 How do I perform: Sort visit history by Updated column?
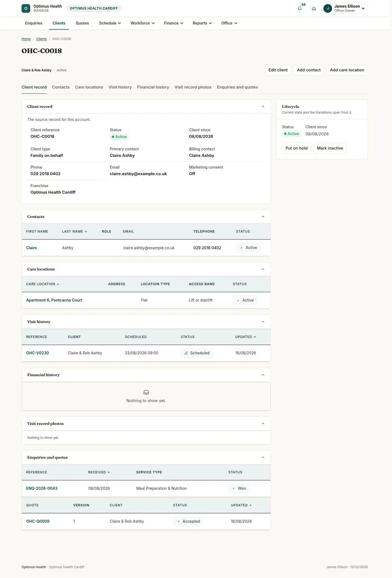[x=246, y=337]
